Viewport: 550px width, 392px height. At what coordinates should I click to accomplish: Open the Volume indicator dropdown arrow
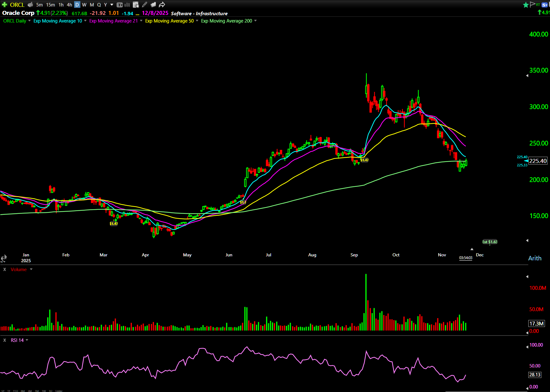(x=31, y=269)
